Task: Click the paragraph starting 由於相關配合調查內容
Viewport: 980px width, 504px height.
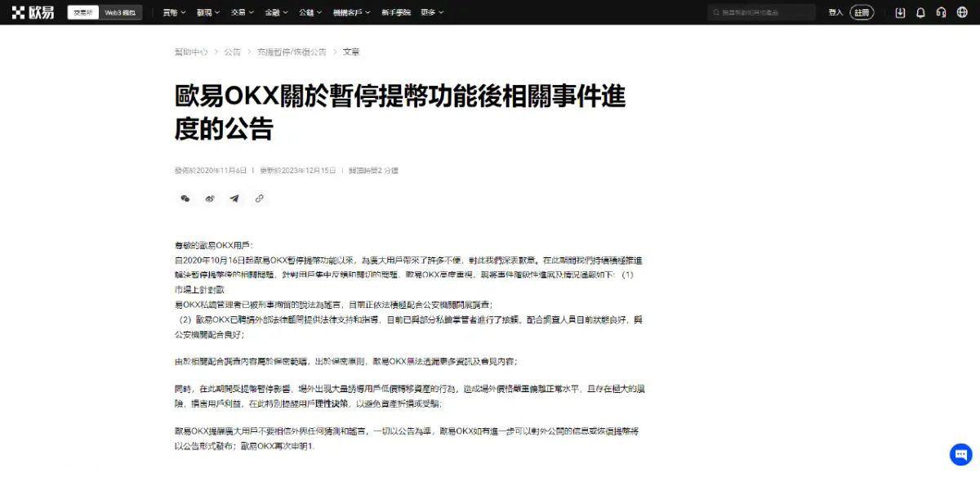Action: point(345,361)
